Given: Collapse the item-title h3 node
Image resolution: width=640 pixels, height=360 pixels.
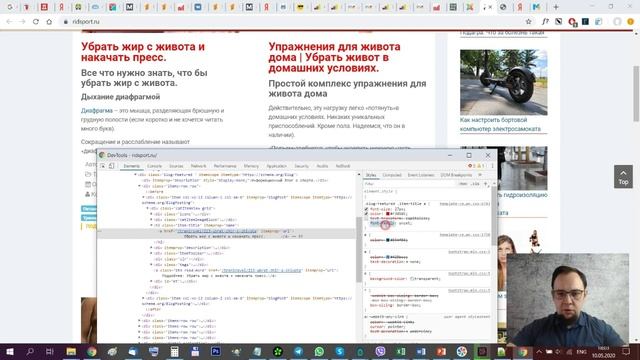Looking at the screenshot, I should click(x=151, y=225).
